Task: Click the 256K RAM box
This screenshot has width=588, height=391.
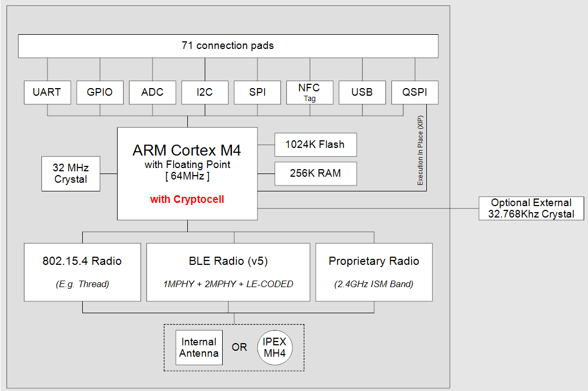Action: pos(316,173)
